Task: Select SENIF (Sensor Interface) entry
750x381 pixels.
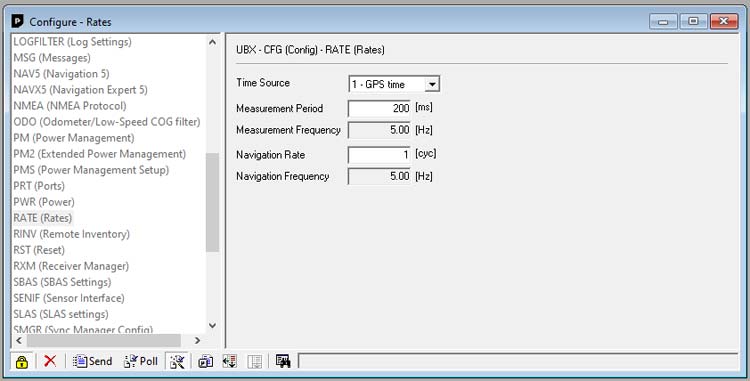Action: point(69,298)
